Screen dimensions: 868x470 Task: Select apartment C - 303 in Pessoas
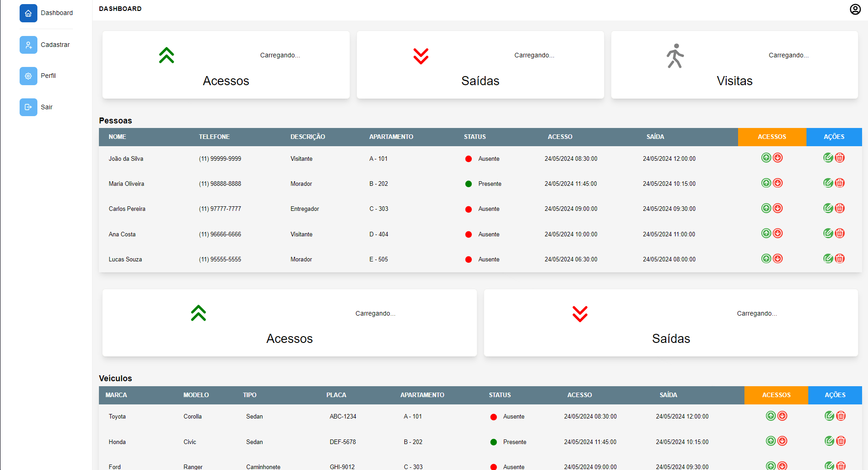(379, 209)
